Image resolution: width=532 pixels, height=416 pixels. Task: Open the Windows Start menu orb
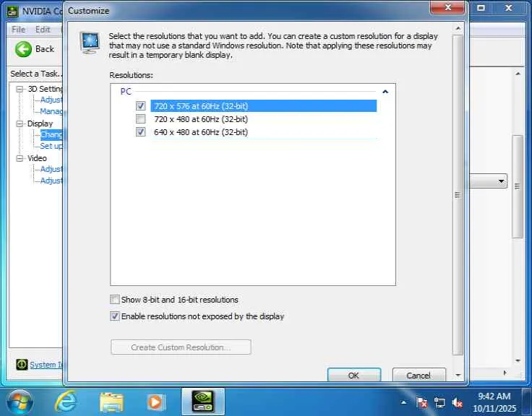20,402
